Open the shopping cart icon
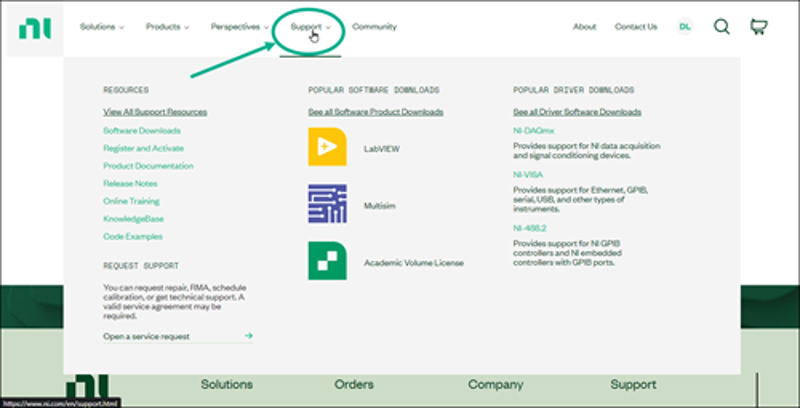 pyautogui.click(x=758, y=27)
